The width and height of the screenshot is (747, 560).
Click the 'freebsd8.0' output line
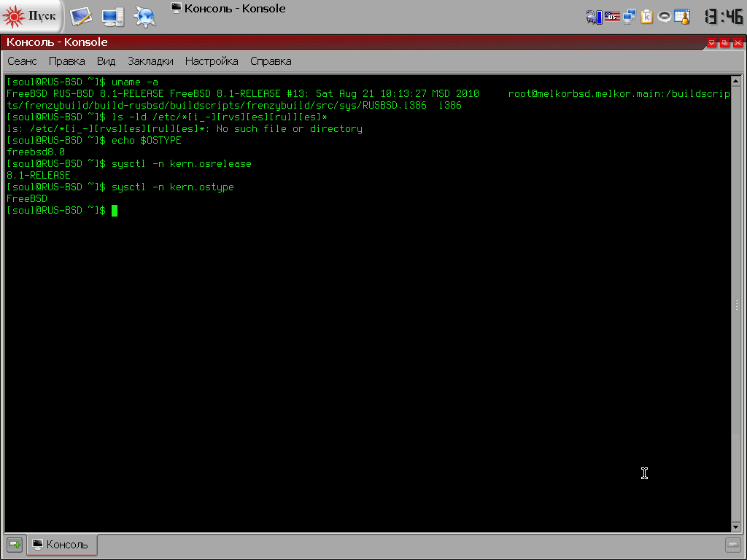[x=36, y=152]
